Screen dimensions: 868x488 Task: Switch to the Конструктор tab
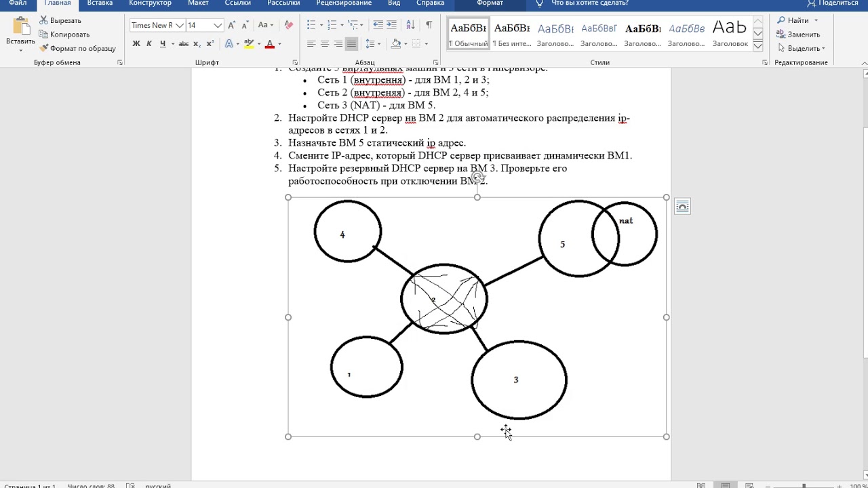click(x=151, y=3)
